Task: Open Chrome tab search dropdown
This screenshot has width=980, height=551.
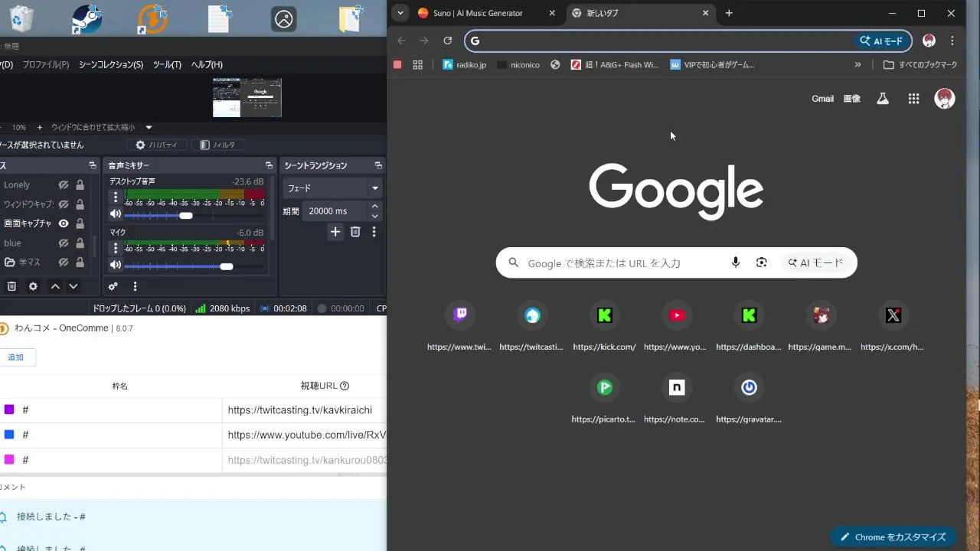Action: tap(400, 13)
